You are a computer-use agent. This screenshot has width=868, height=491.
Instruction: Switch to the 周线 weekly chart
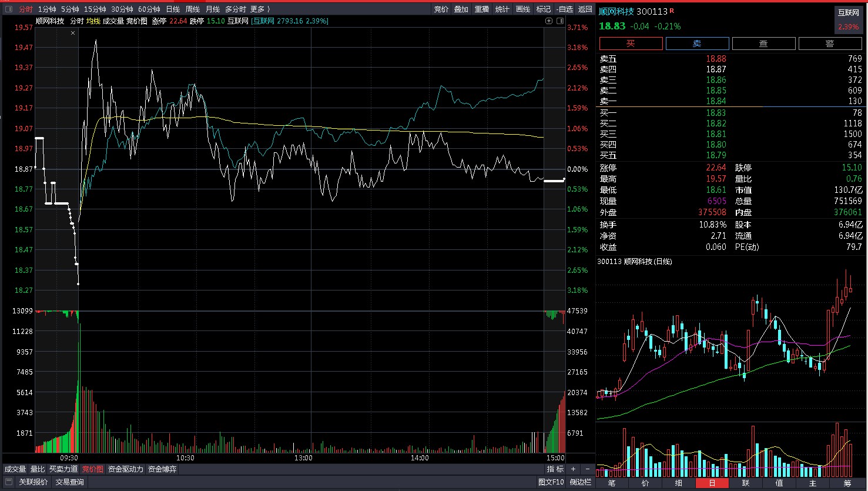click(x=193, y=9)
